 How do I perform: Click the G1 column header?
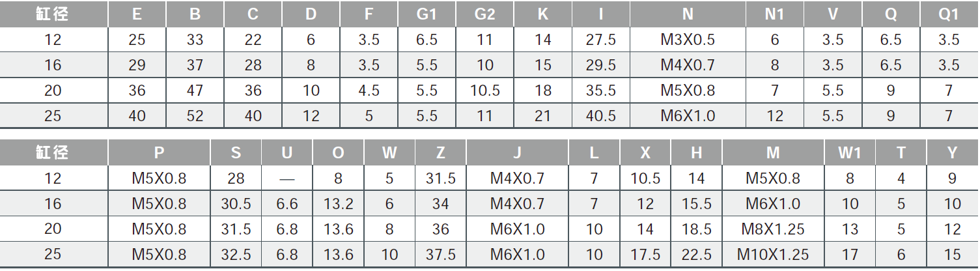427,14
